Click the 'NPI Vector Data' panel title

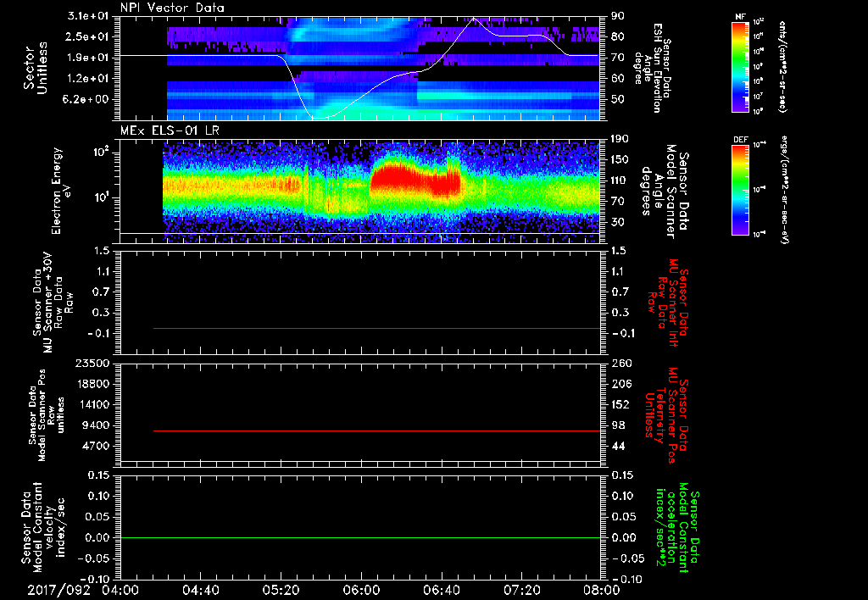pyautogui.click(x=172, y=8)
